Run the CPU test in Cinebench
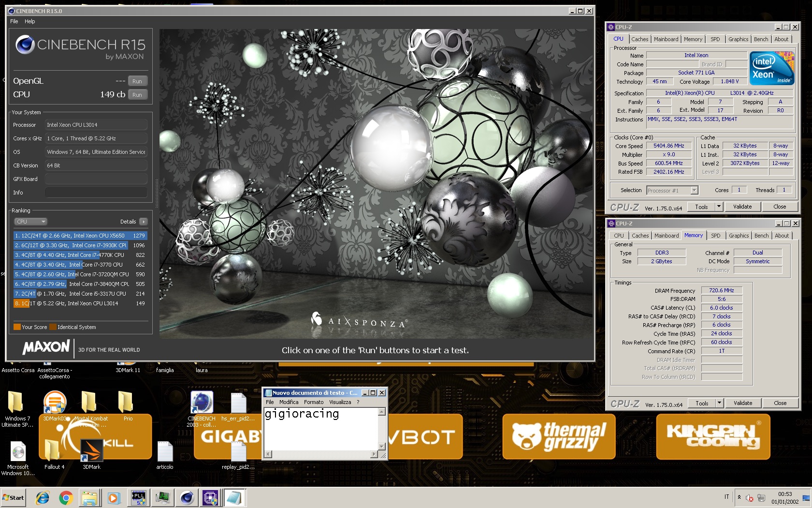Screen dimensions: 812x508 tap(137, 95)
